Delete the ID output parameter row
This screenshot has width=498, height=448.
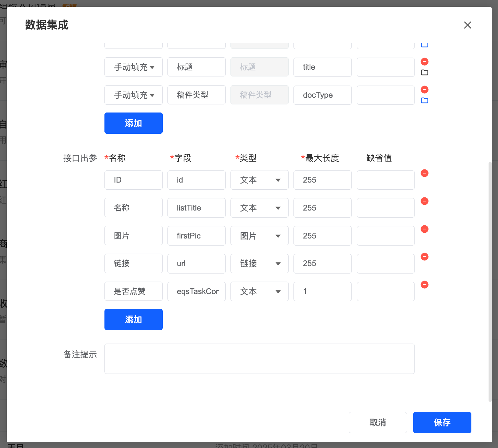[425, 173]
